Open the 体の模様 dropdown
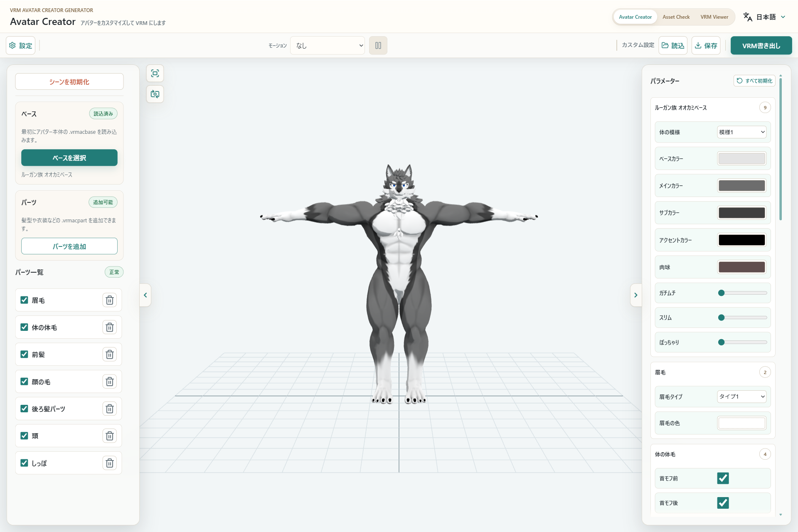The width and height of the screenshot is (798, 532). 742,132
